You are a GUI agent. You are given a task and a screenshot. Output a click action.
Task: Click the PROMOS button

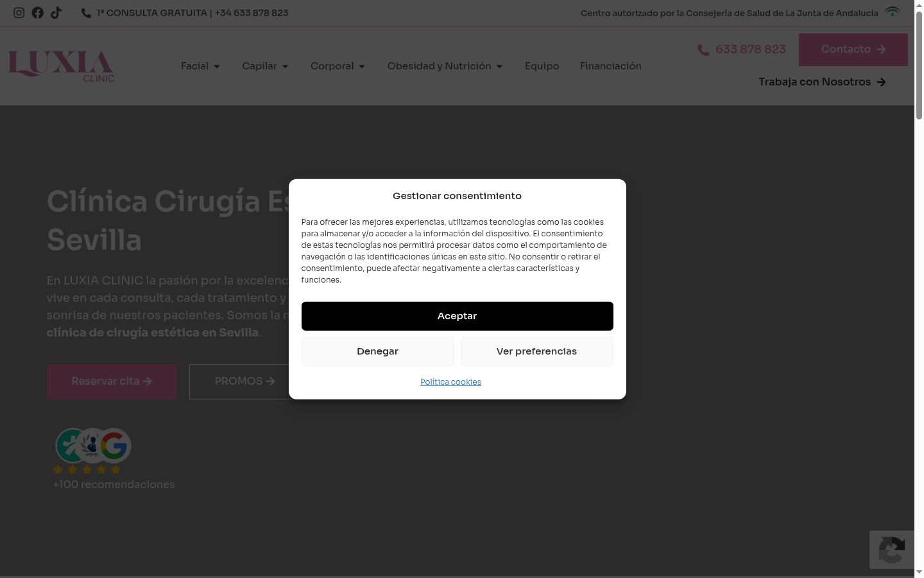click(244, 381)
